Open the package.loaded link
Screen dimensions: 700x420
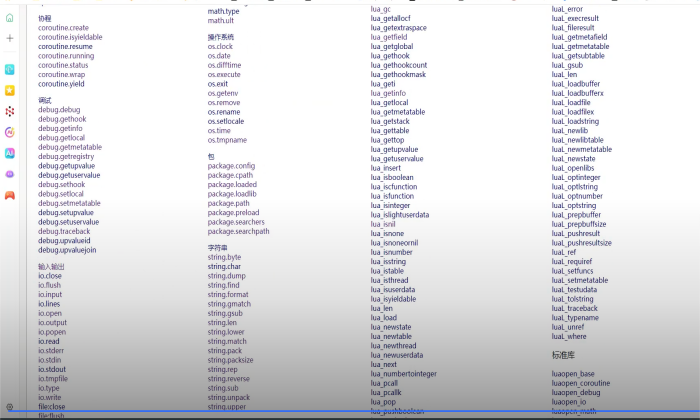coord(232,185)
